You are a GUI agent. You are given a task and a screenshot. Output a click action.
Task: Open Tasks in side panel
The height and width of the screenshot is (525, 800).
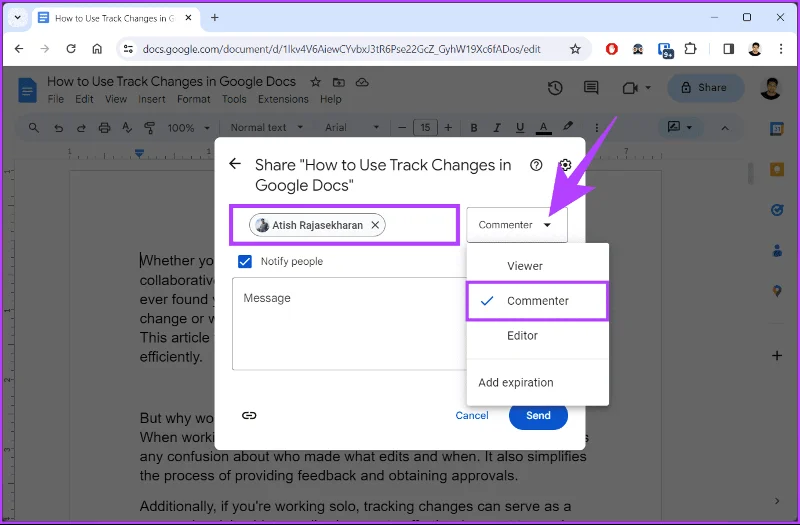coord(777,210)
